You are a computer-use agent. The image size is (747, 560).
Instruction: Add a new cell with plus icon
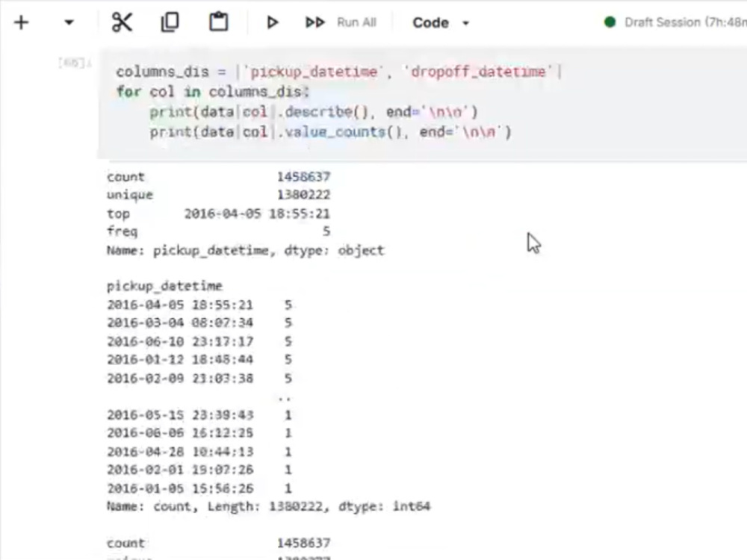pyautogui.click(x=22, y=22)
